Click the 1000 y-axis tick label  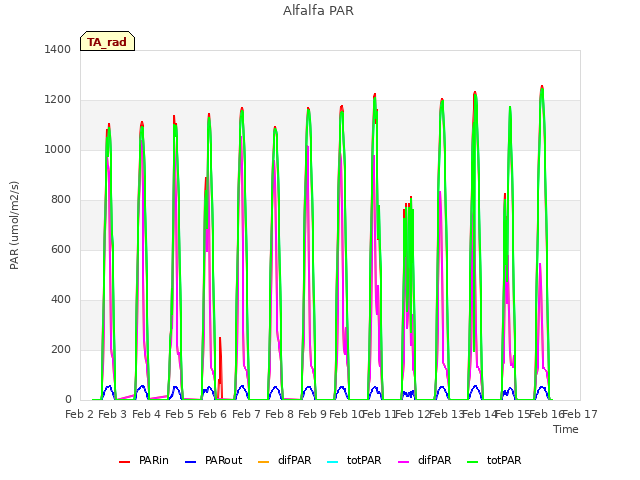point(58,149)
